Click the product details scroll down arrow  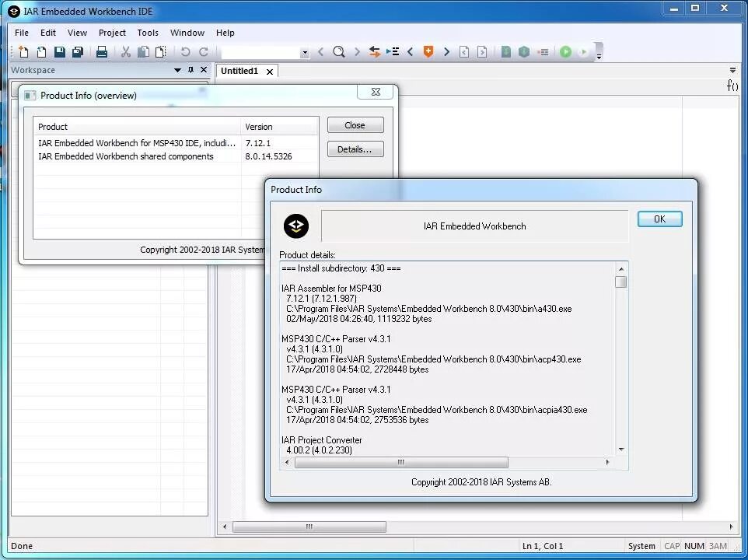coord(621,450)
